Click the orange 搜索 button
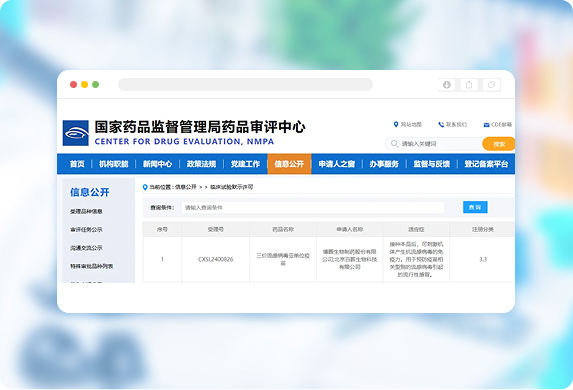Viewport: 573px width, 390px height. 498,144
